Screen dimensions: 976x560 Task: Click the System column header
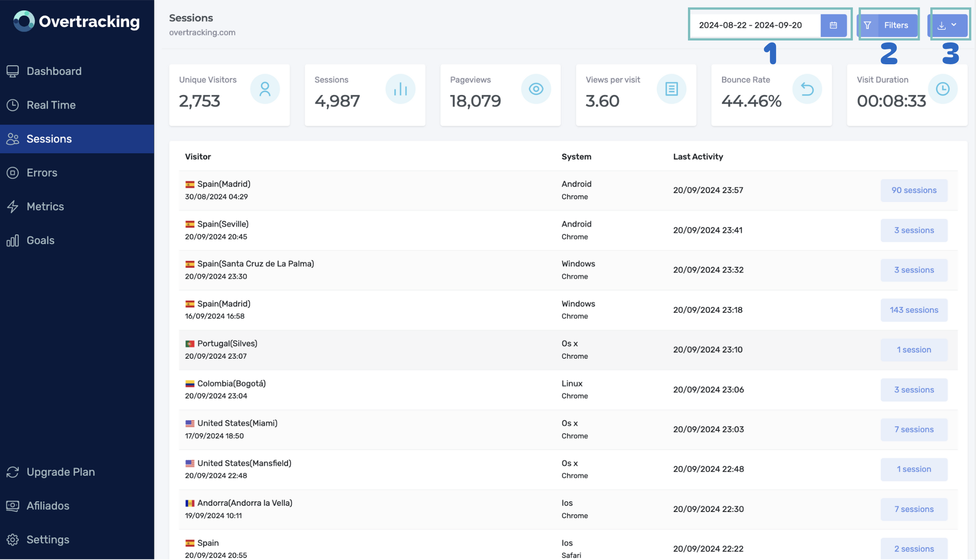(x=576, y=157)
